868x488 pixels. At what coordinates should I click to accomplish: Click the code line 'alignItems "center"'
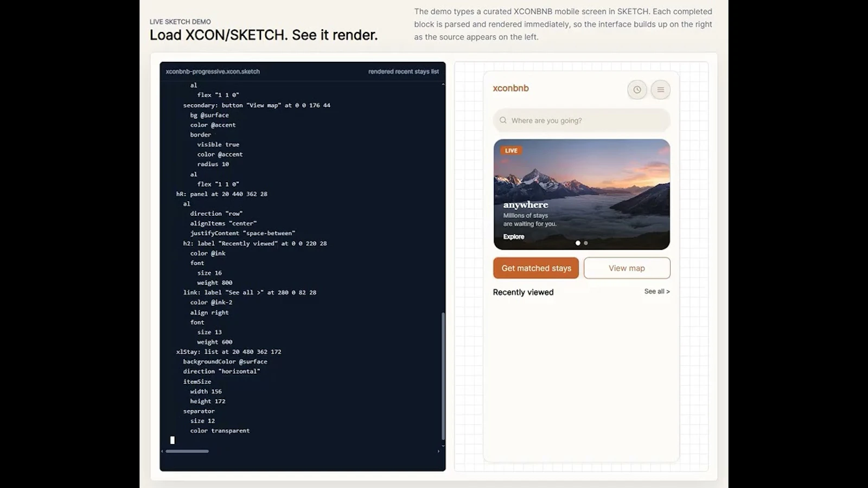(223, 223)
